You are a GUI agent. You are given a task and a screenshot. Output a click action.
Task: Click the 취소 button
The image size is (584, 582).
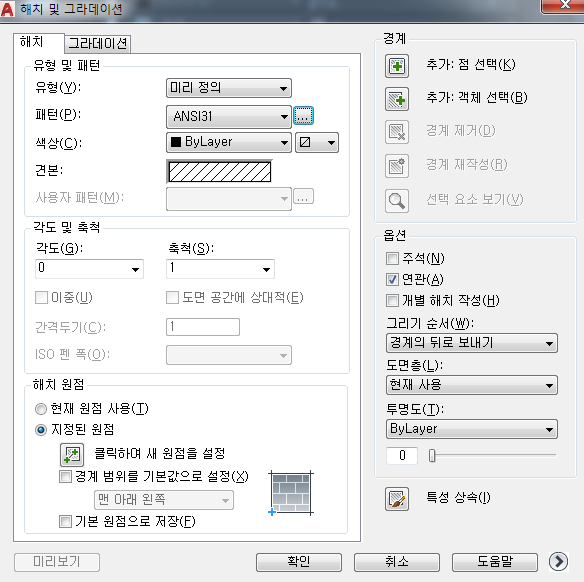pyautogui.click(x=397, y=562)
